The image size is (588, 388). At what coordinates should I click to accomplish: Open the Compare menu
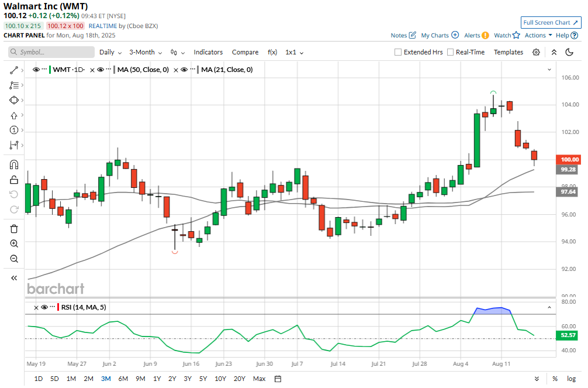tap(245, 52)
